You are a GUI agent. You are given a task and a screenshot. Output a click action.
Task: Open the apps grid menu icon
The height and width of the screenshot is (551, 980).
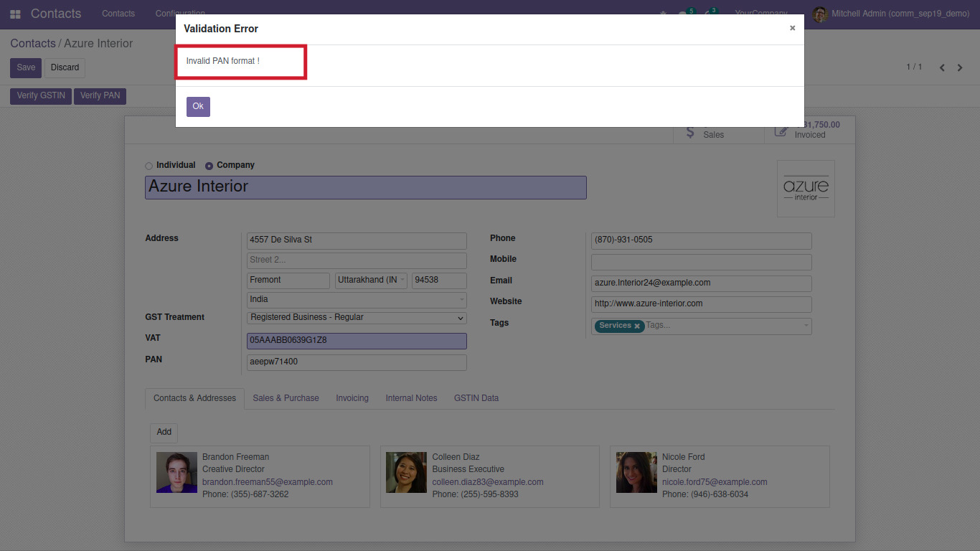click(x=15, y=14)
